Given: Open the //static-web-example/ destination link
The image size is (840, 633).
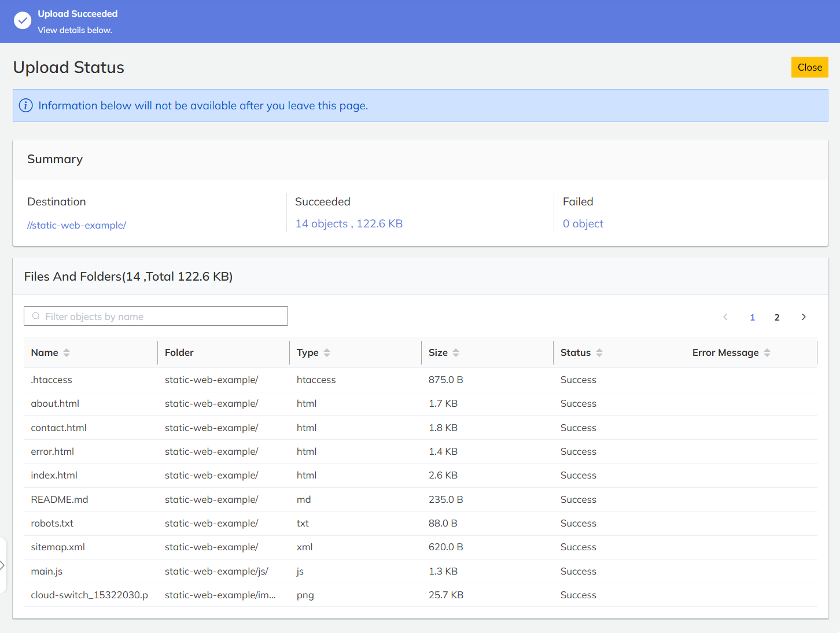Looking at the screenshot, I should pyautogui.click(x=76, y=225).
